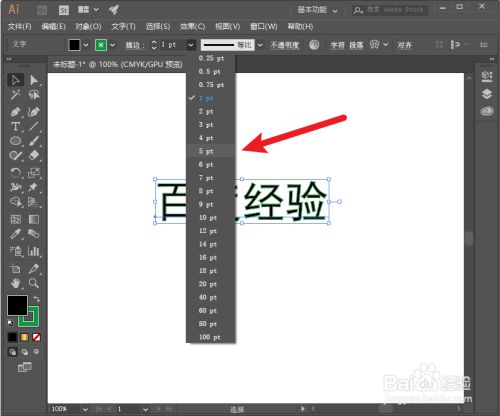Open the 效果(C) menu
500x416 pixels.
pyautogui.click(x=192, y=26)
